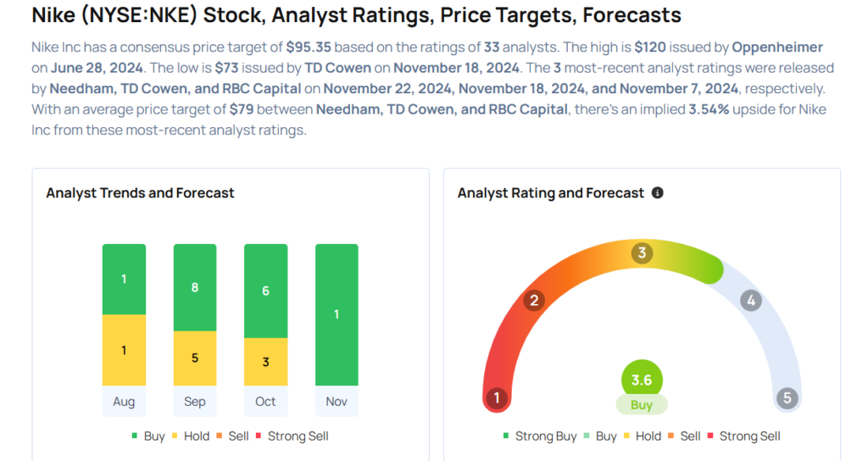Click the Oppenheimer analyst name in the summary
868x461 pixels.
[777, 47]
